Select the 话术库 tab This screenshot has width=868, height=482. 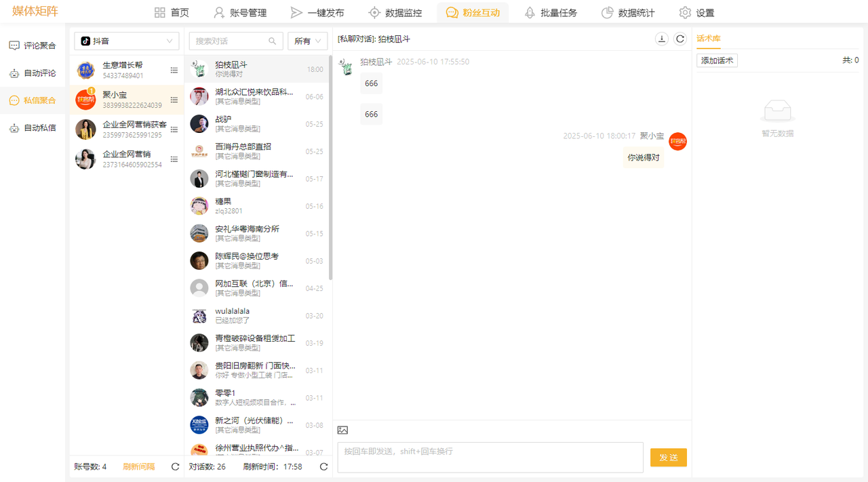[x=708, y=38]
